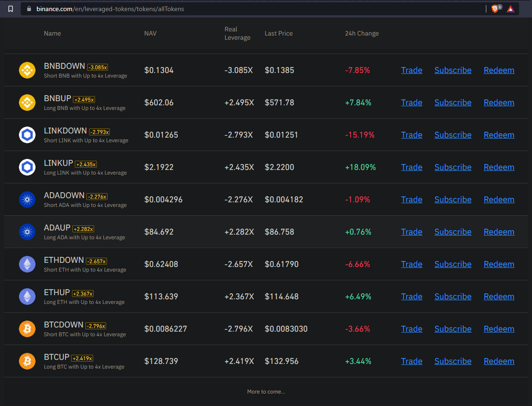The height and width of the screenshot is (406, 532).
Task: Click the 24h Change column header
Action: (362, 33)
